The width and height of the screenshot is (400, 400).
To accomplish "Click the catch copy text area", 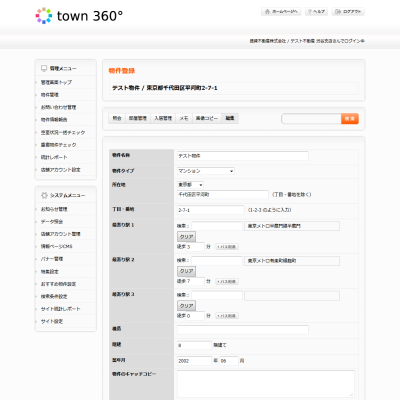I will (266, 384).
